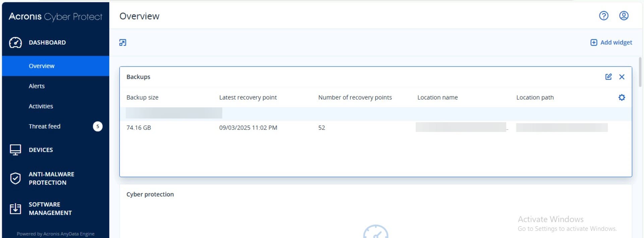Click the Devices monitor icon

click(x=15, y=150)
